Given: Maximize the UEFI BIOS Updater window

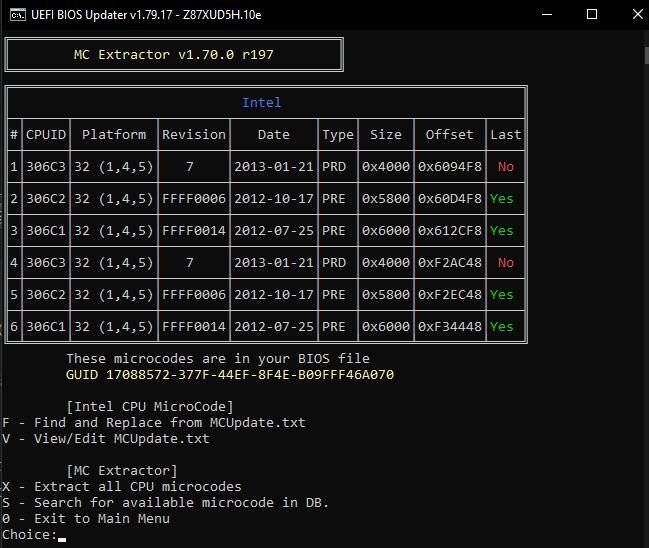Looking at the screenshot, I should click(x=592, y=14).
